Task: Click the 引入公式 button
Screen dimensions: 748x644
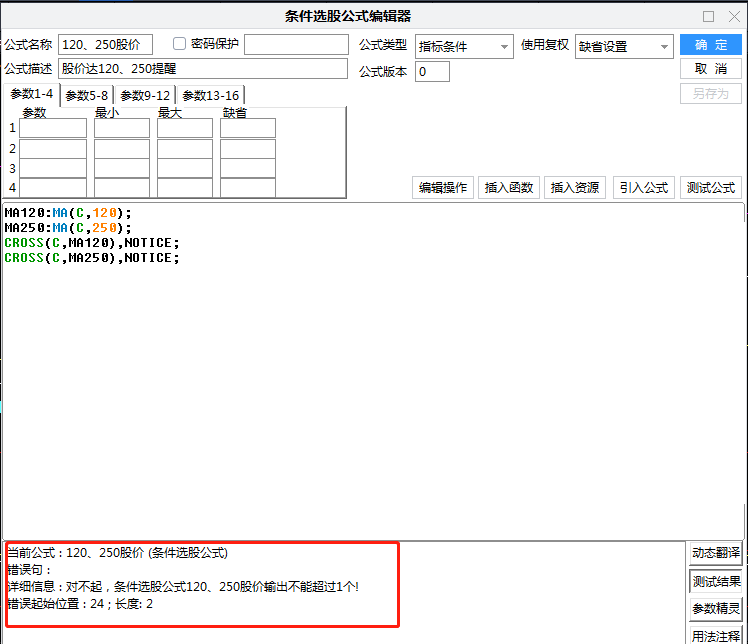Action: click(643, 188)
